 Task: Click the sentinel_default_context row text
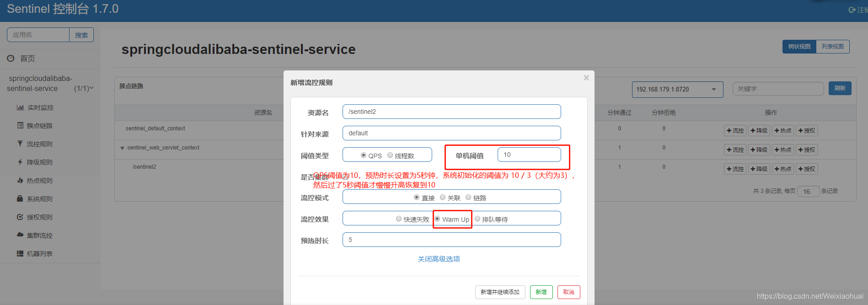(x=155, y=128)
